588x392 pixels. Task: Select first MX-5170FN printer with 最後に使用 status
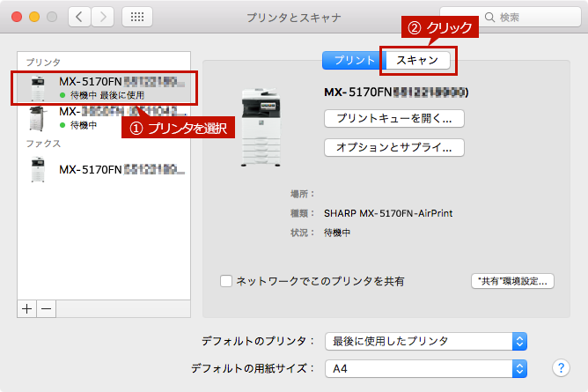(x=104, y=88)
